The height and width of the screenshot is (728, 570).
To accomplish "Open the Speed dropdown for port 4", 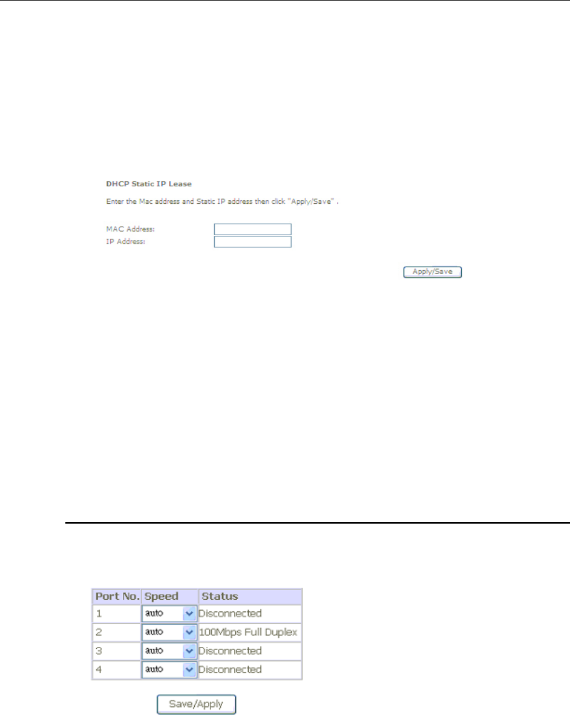I will pos(169,670).
